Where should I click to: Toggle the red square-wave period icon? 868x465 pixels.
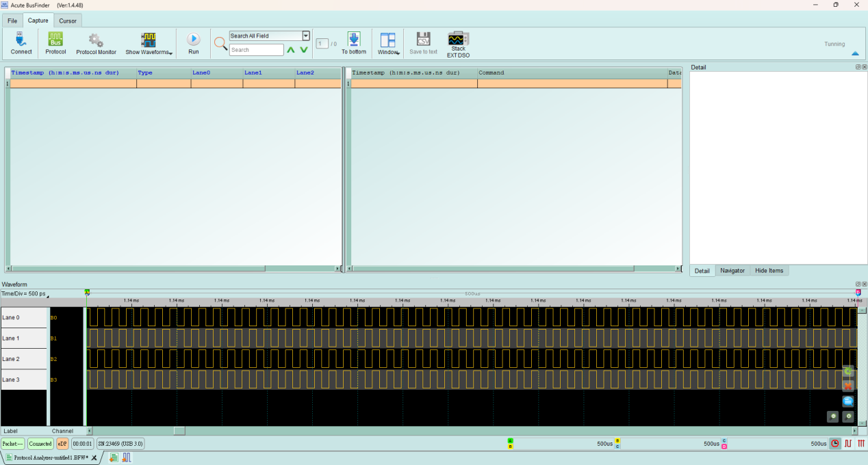pyautogui.click(x=848, y=443)
